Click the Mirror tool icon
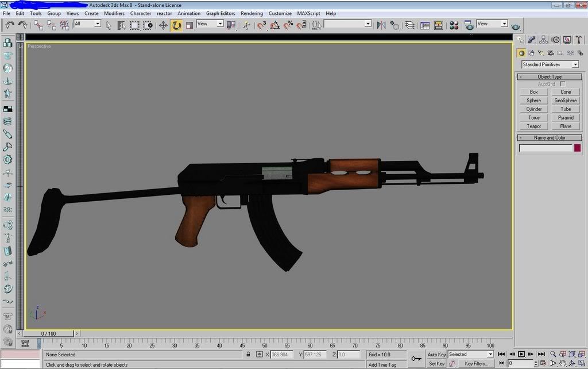Image resolution: width=588 pixels, height=369 pixels. (381, 25)
